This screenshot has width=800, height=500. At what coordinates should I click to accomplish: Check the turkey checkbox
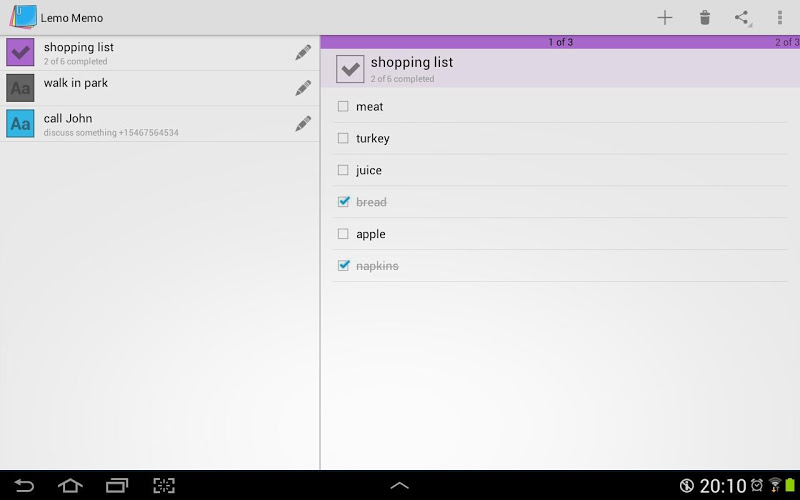[343, 138]
